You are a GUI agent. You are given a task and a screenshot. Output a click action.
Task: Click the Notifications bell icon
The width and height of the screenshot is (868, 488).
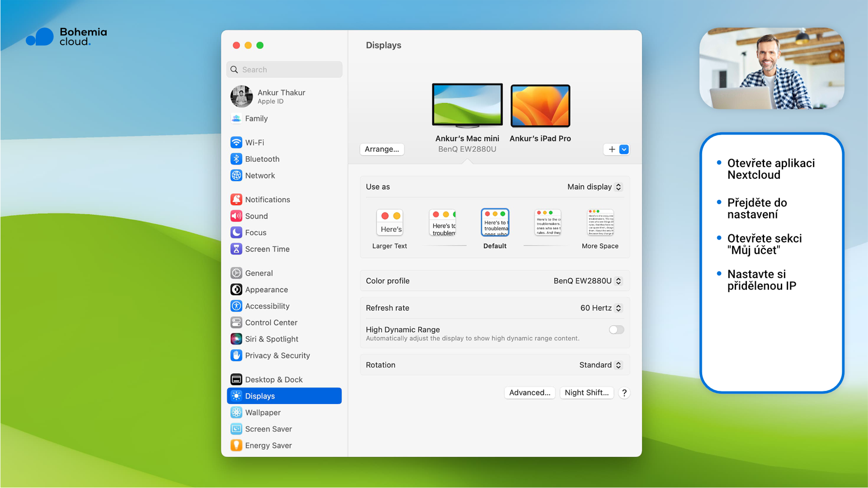point(236,199)
